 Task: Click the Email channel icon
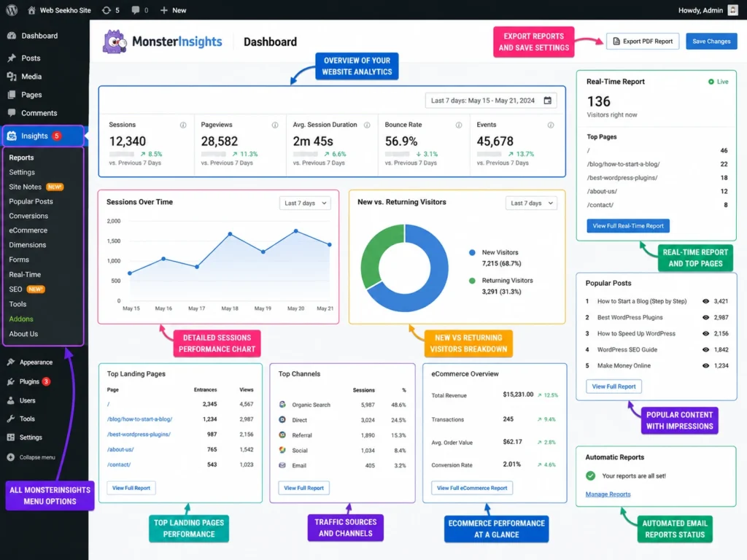point(282,465)
